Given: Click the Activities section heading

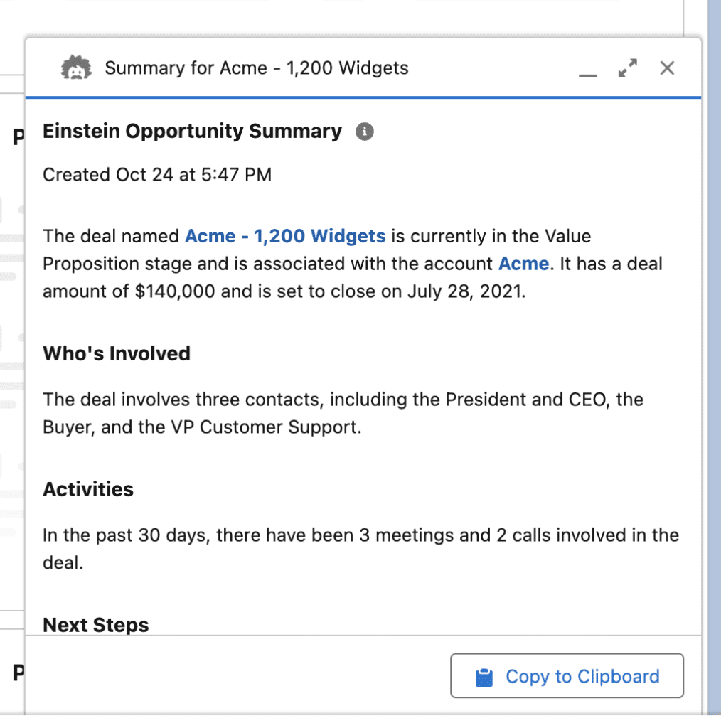Looking at the screenshot, I should pos(88,489).
